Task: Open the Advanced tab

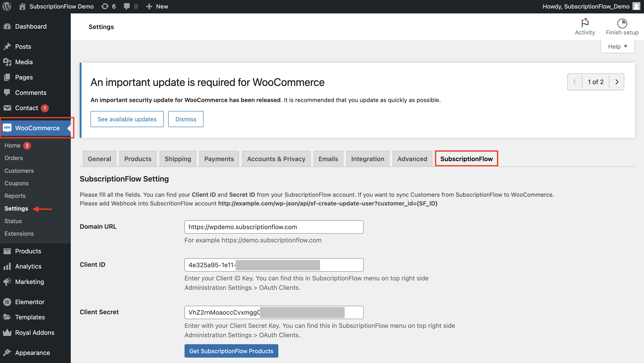Action: coord(412,159)
